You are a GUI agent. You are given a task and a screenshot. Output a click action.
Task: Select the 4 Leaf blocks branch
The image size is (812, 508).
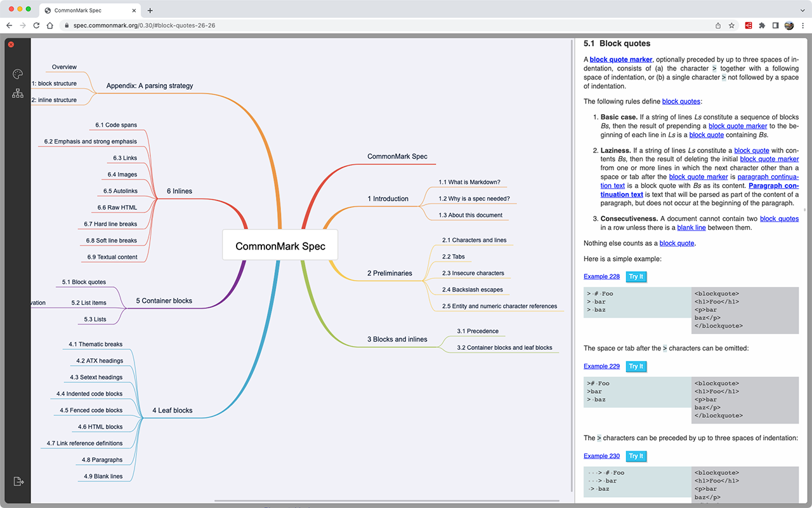173,410
